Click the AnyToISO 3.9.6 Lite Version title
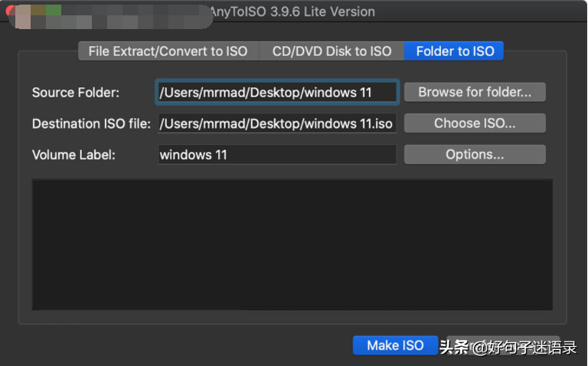Image resolution: width=588 pixels, height=366 pixels. point(292,11)
